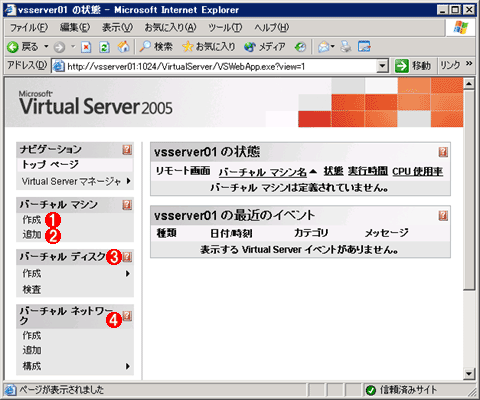Open the 表示(V) menu

tap(117, 28)
